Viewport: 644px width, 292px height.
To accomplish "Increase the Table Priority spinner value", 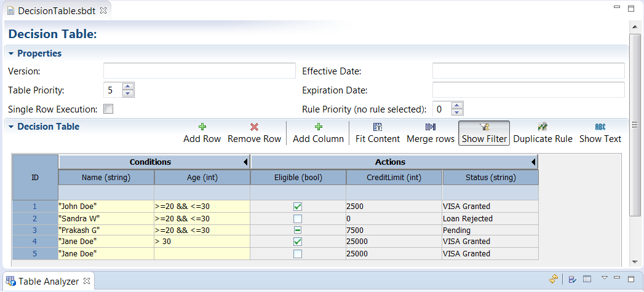I will coord(127,87).
